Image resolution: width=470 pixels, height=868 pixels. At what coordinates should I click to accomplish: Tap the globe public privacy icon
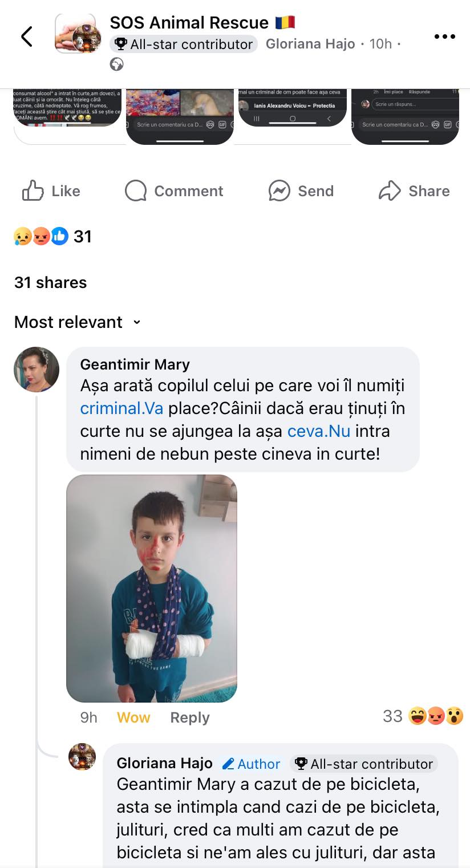pyautogui.click(x=116, y=64)
